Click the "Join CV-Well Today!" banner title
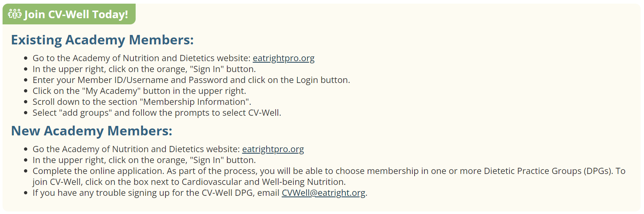 tap(76, 14)
